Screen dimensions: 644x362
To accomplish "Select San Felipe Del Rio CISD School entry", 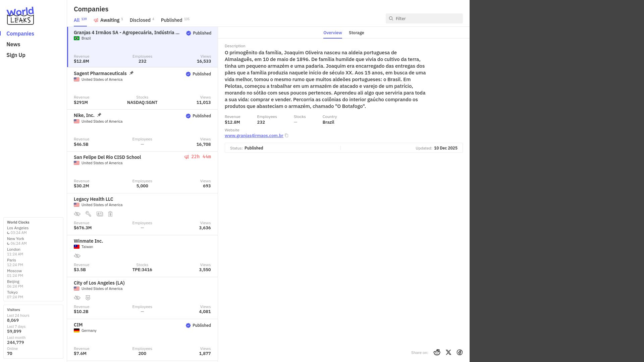I will (142, 172).
